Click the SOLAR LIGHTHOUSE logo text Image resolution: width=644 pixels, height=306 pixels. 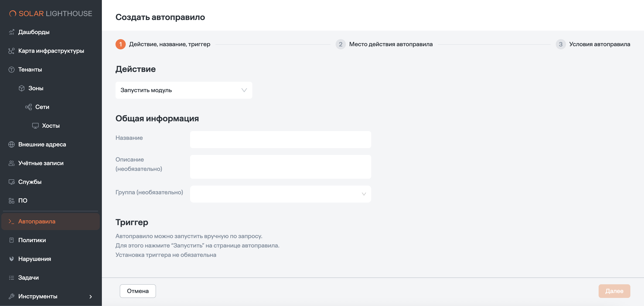point(55,13)
